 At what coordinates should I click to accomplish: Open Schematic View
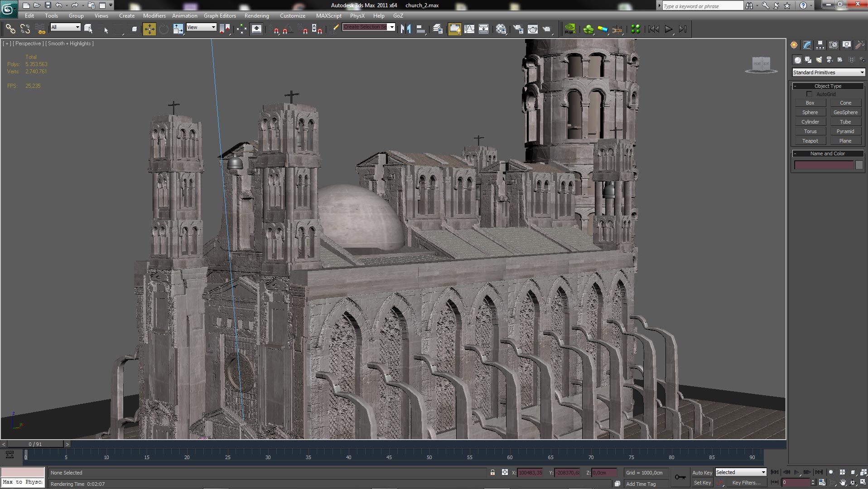click(484, 29)
